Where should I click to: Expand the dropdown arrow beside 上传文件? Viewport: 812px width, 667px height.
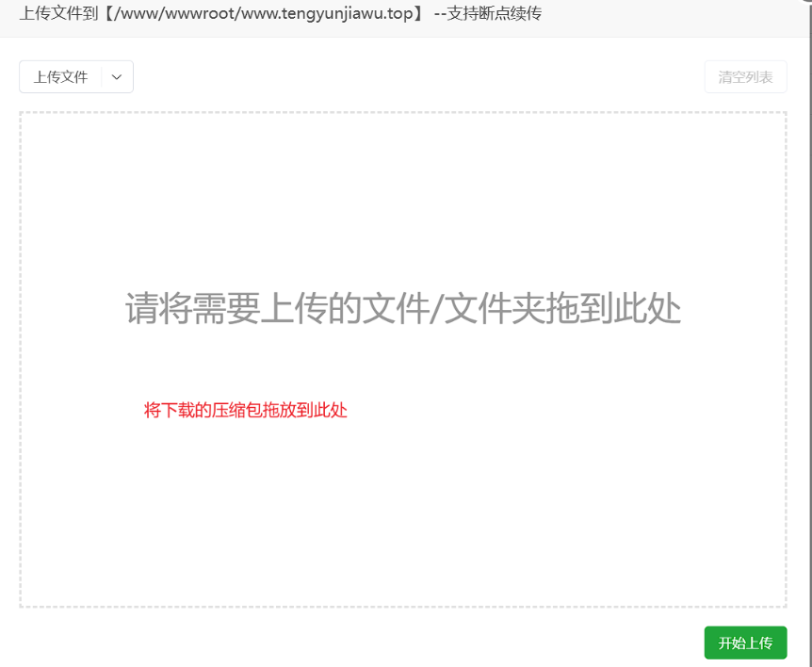point(117,77)
